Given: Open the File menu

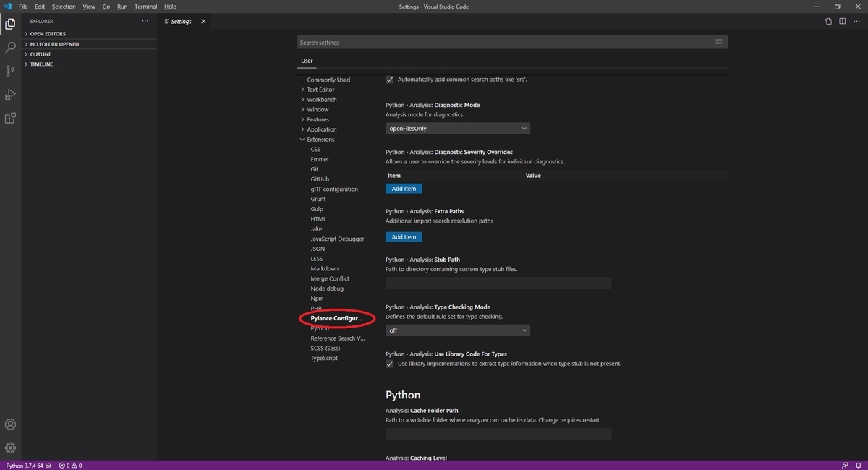Looking at the screenshot, I should [23, 7].
